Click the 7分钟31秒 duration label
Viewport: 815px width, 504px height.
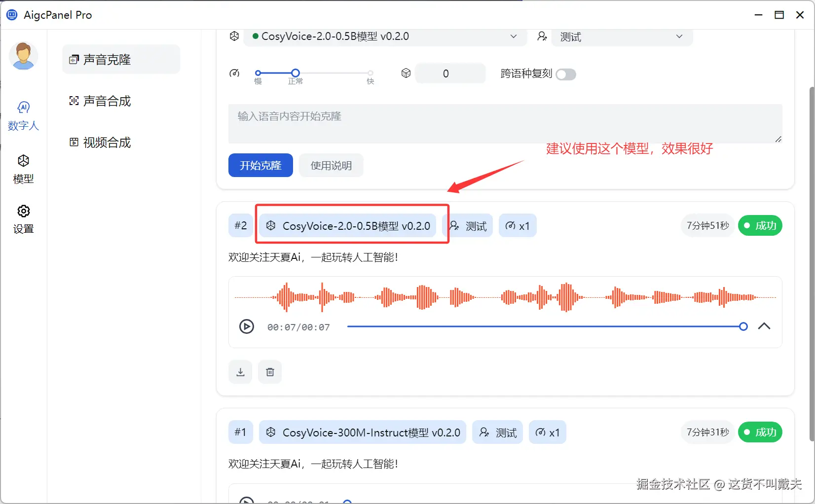pos(708,432)
